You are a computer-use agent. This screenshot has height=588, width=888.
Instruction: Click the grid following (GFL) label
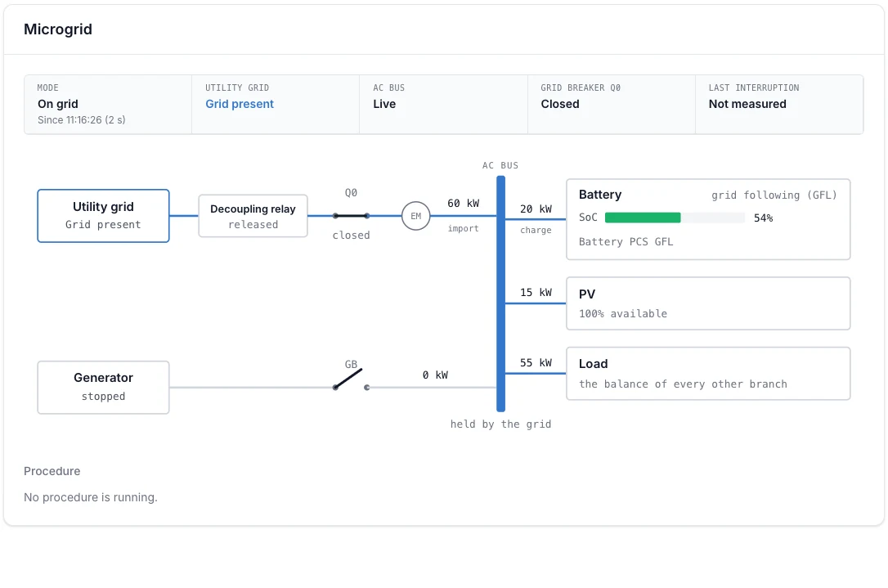[x=774, y=195]
